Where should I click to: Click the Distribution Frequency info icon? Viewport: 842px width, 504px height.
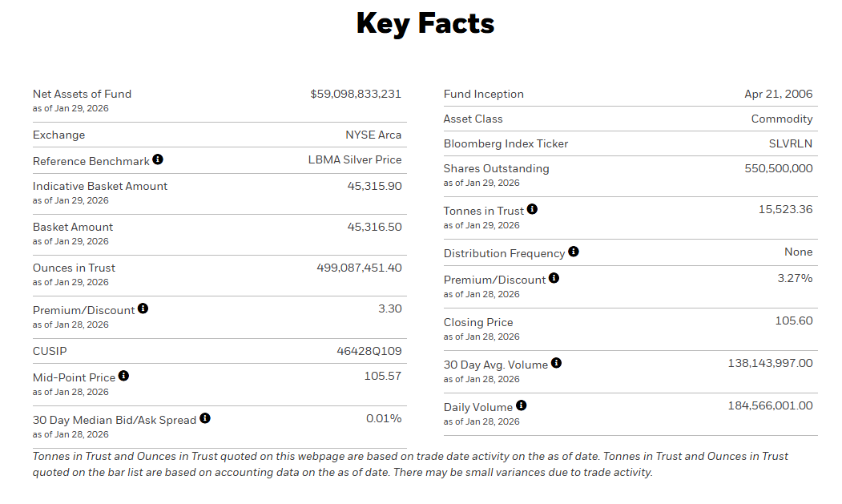(573, 252)
